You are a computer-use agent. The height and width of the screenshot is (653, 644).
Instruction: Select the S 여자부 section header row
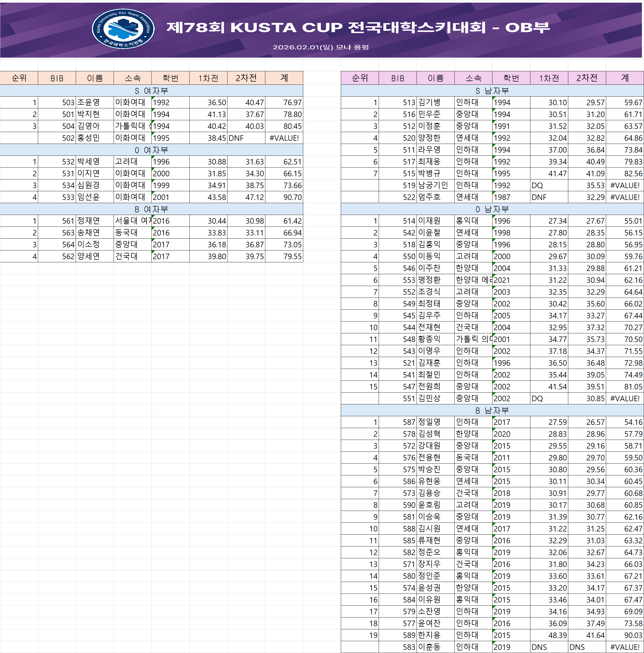tap(151, 91)
